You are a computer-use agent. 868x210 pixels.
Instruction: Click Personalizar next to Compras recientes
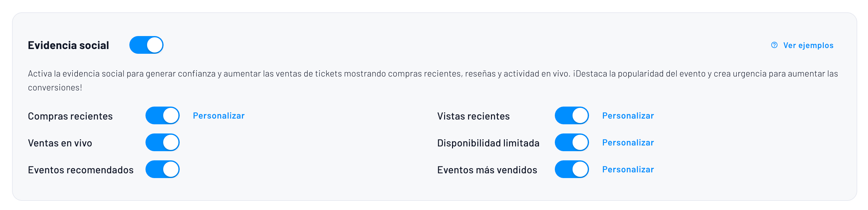(219, 115)
